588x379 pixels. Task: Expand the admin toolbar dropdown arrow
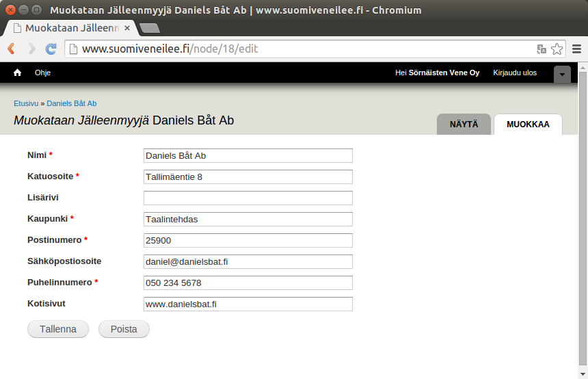coord(562,75)
